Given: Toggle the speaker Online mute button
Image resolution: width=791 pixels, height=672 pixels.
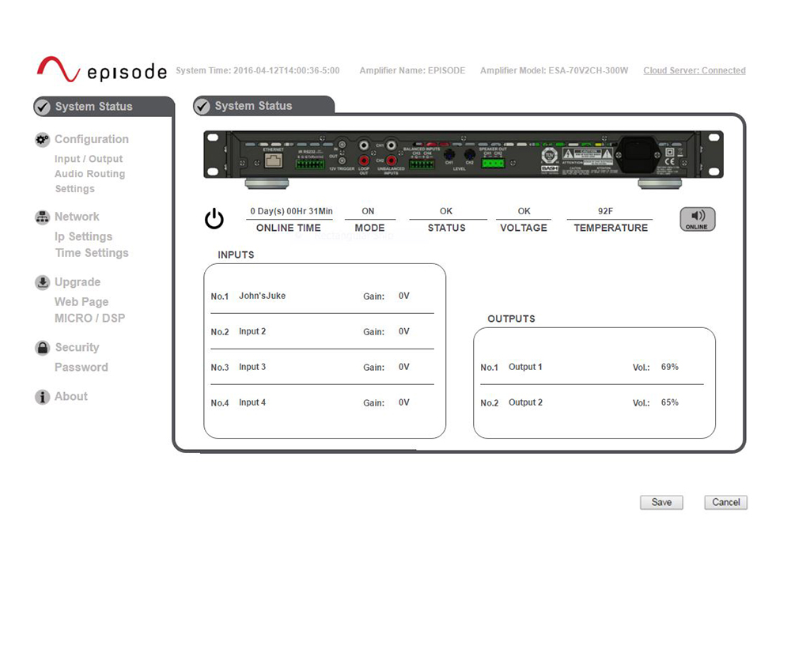Looking at the screenshot, I should click(x=697, y=219).
